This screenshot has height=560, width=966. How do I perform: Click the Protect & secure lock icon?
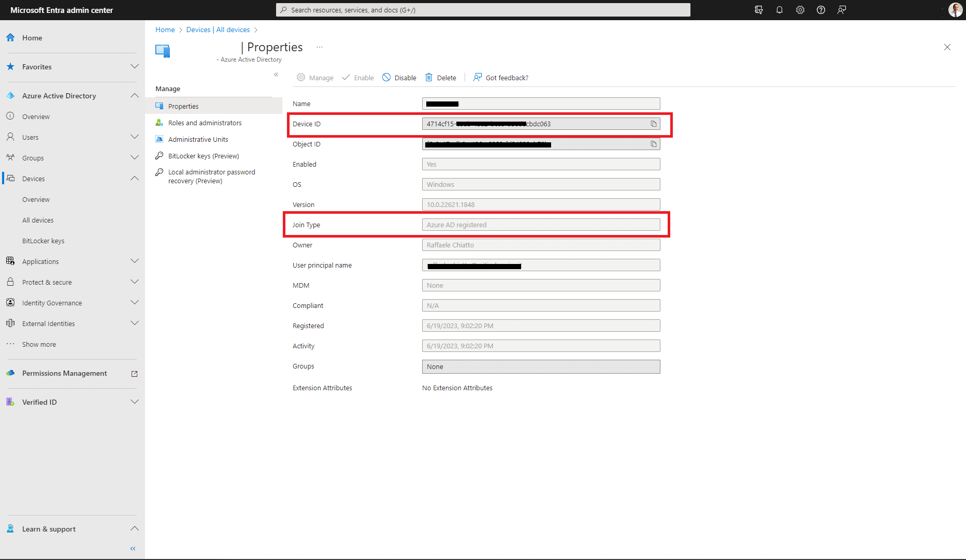pyautogui.click(x=10, y=282)
